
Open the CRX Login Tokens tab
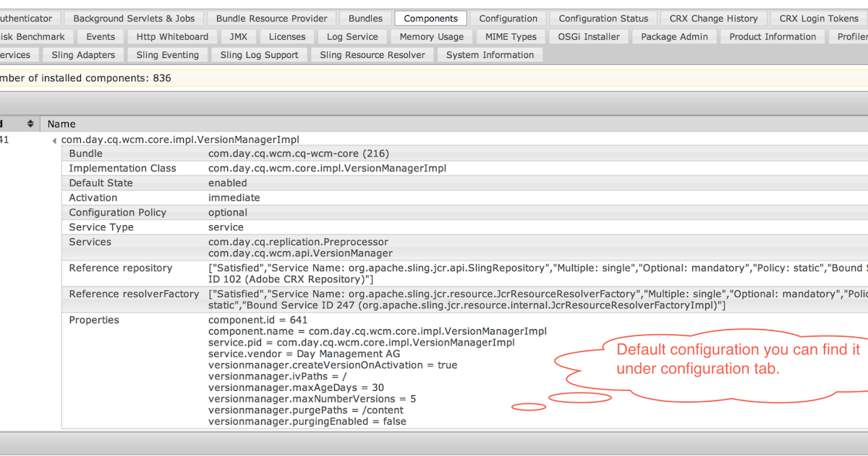coord(818,17)
